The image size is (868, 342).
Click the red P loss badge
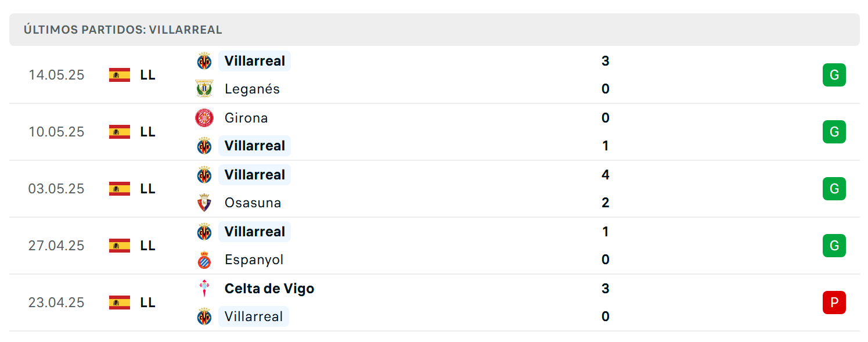(x=834, y=303)
